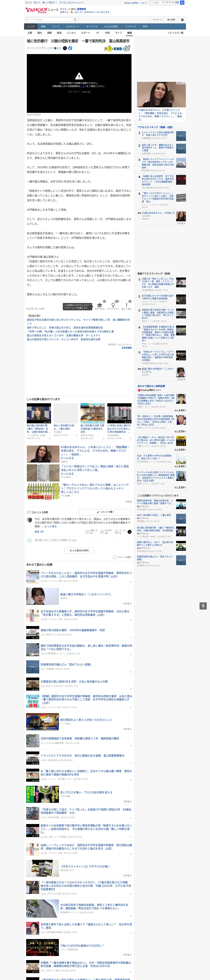Screen dimensions: 210x980
Task: Open comments via the 15 bubble icon
Action: [50, 48]
